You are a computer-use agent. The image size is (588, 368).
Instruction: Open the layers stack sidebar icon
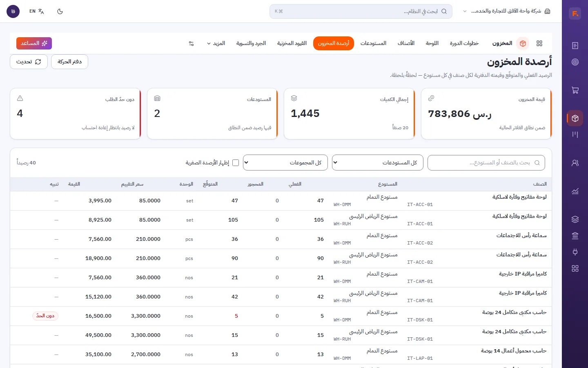(x=575, y=219)
